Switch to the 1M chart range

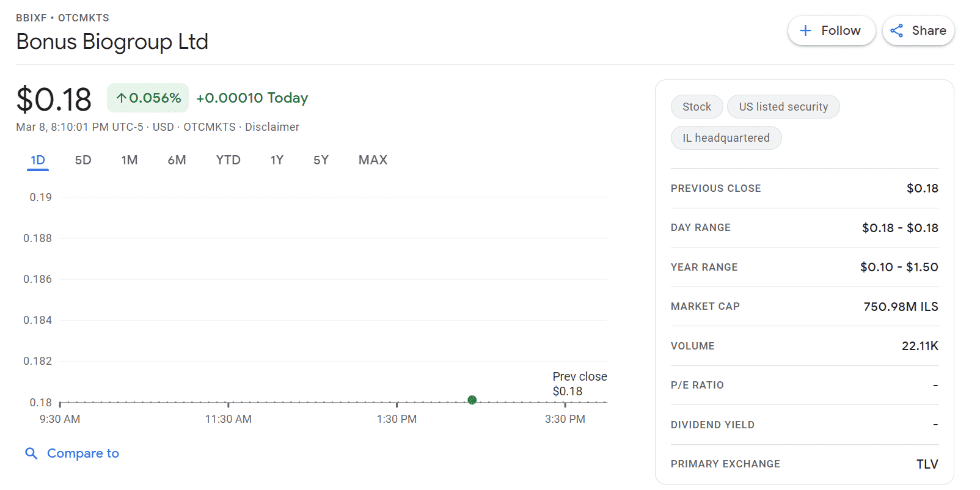[x=130, y=160]
